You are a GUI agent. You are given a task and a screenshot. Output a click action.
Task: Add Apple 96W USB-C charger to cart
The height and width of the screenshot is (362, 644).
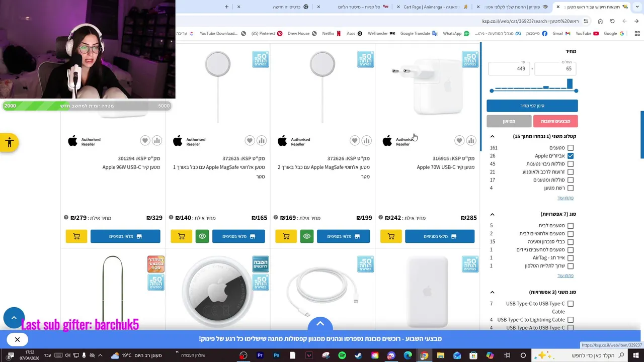tap(76, 236)
